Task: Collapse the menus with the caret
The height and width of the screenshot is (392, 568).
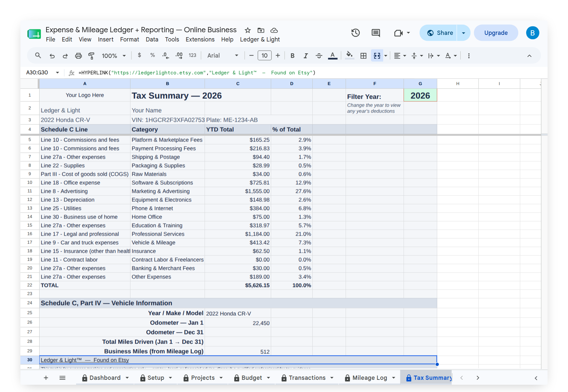Action: coord(529,56)
